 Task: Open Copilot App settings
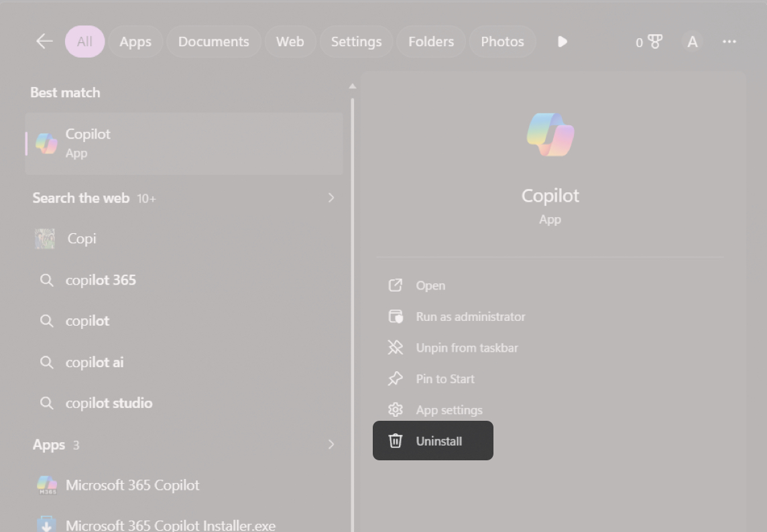(x=449, y=409)
